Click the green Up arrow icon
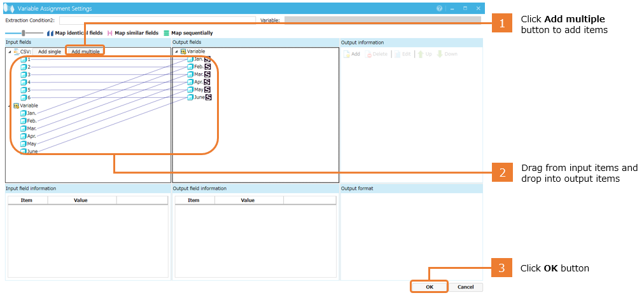 pos(421,54)
